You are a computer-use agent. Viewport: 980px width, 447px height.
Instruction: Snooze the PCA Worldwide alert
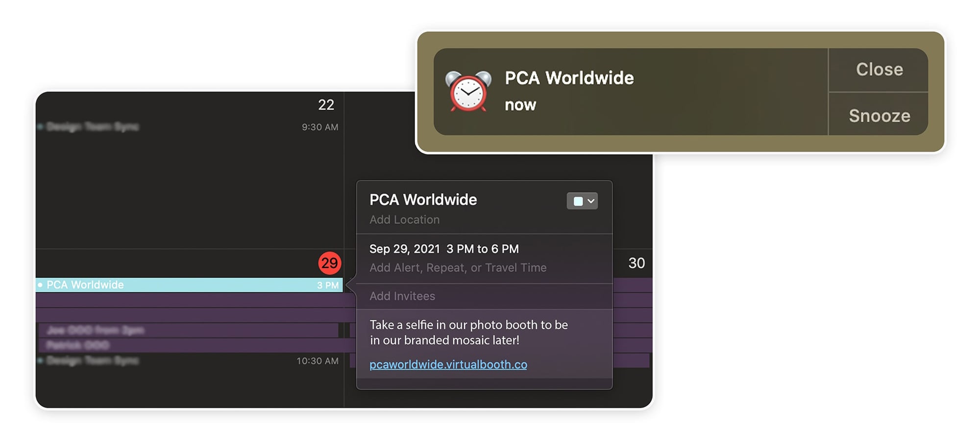click(x=879, y=116)
